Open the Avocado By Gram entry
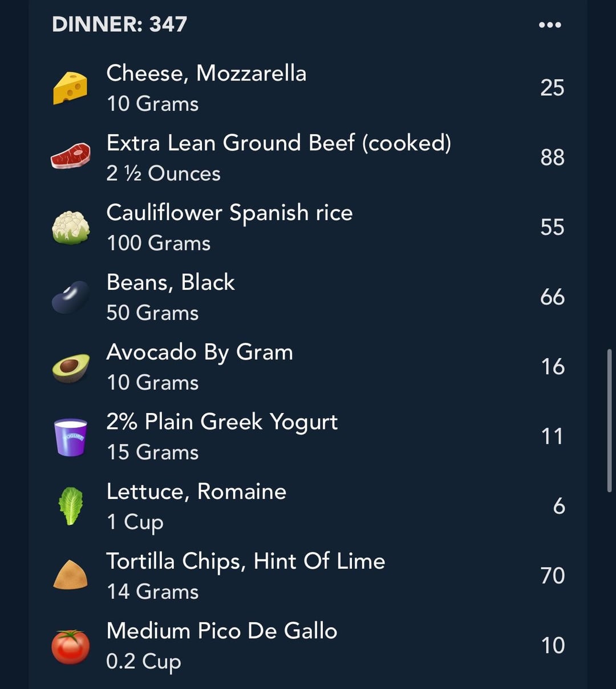This screenshot has height=689, width=616. 308,367
